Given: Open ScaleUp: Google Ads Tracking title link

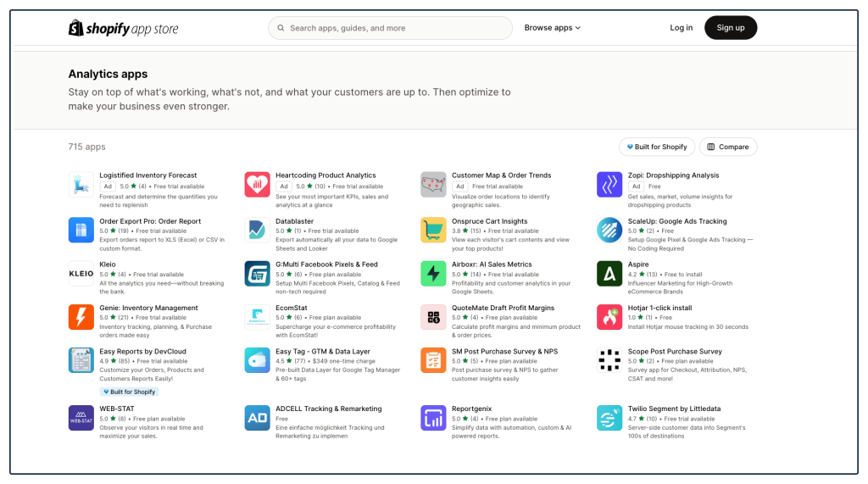Looking at the screenshot, I should click(677, 221).
